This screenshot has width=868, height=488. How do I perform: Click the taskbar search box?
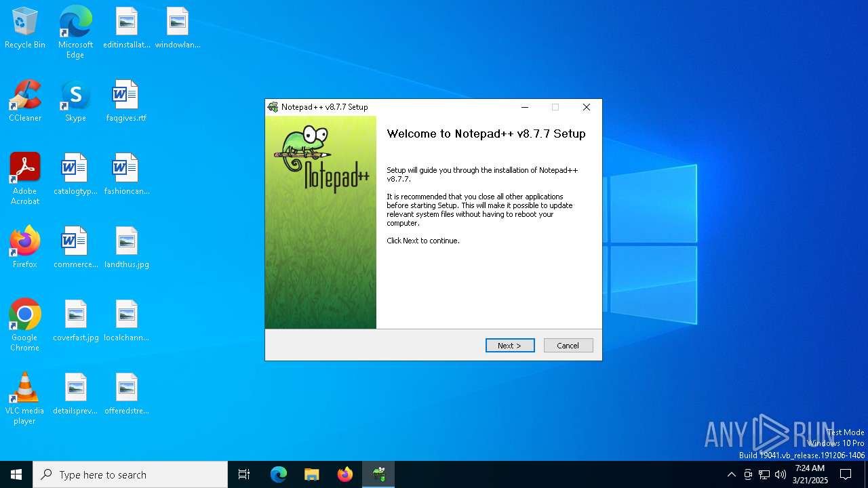tap(130, 474)
